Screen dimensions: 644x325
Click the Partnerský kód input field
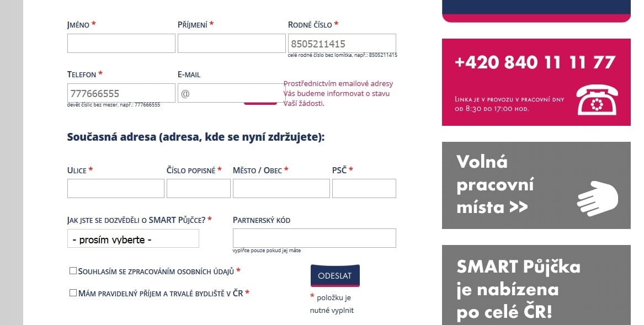(x=315, y=238)
